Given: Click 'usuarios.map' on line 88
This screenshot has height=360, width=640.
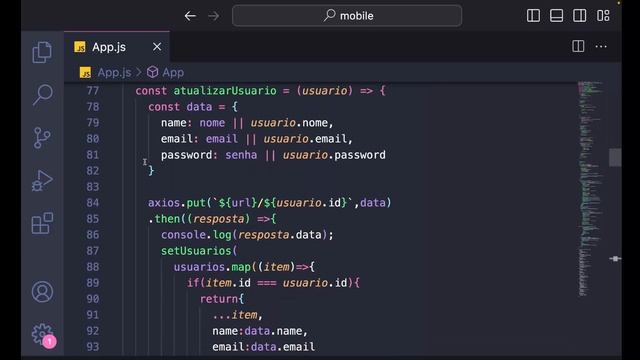Looking at the screenshot, I should tap(212, 267).
